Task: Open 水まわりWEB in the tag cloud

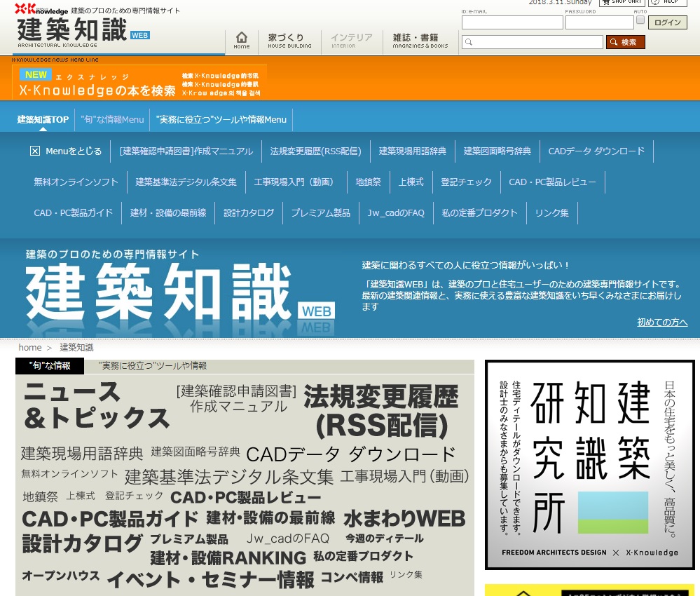Action: click(x=404, y=519)
